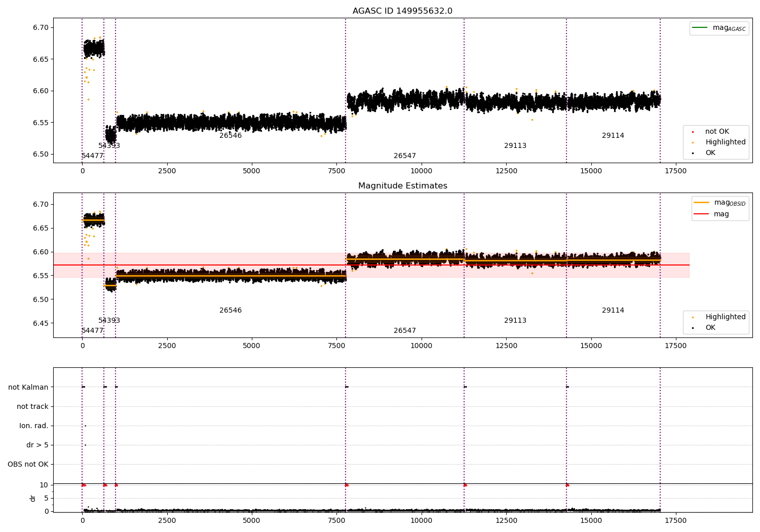760x532 pixels.
Task: Click obsid label 54477 in the top plot
Action: click(x=92, y=156)
